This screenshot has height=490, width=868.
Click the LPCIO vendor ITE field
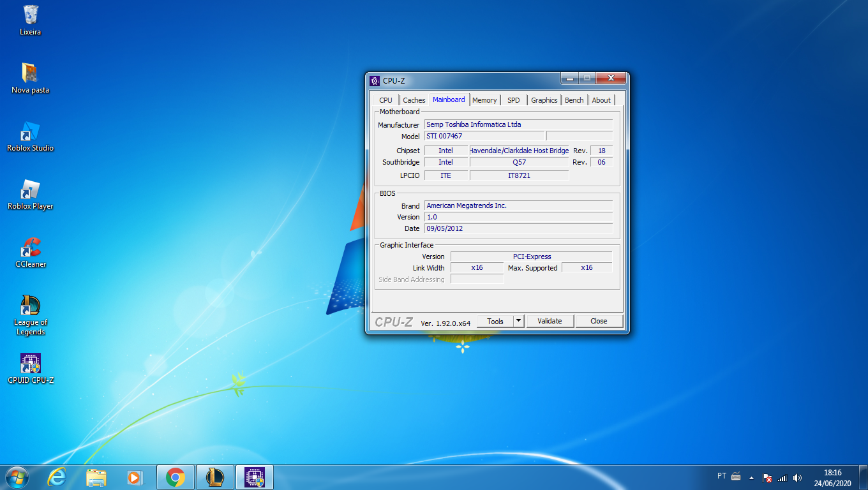click(x=445, y=175)
